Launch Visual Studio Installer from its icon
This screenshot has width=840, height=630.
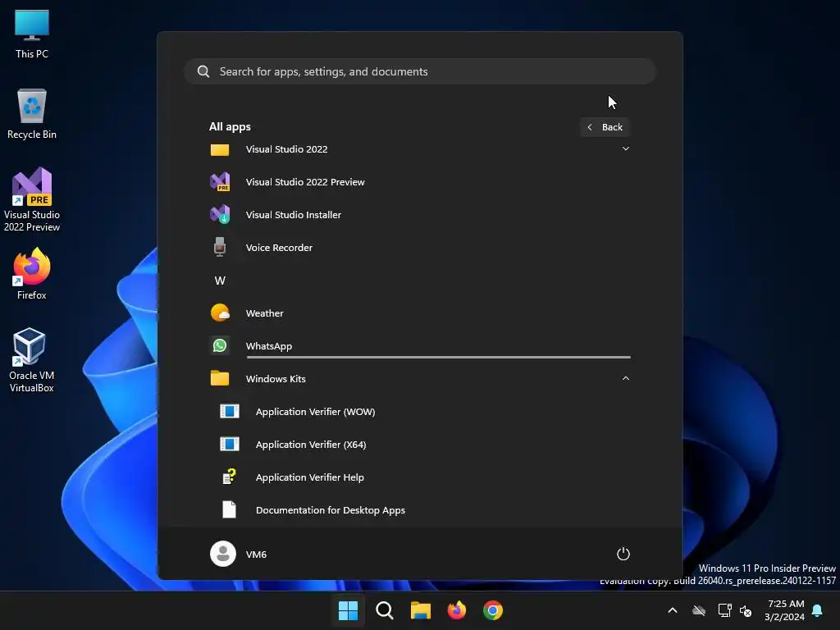[x=220, y=215]
